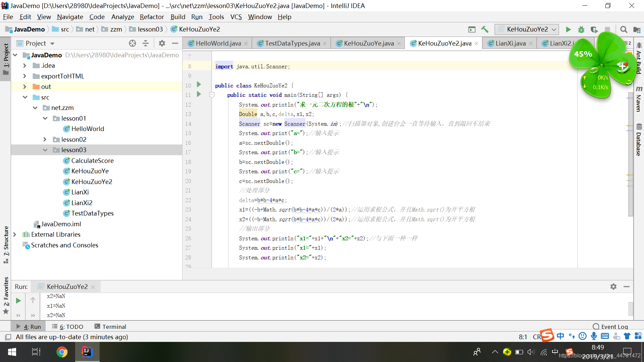Click the Run console scrollbar
This screenshot has width=644, height=362.
pyautogui.click(x=631, y=309)
